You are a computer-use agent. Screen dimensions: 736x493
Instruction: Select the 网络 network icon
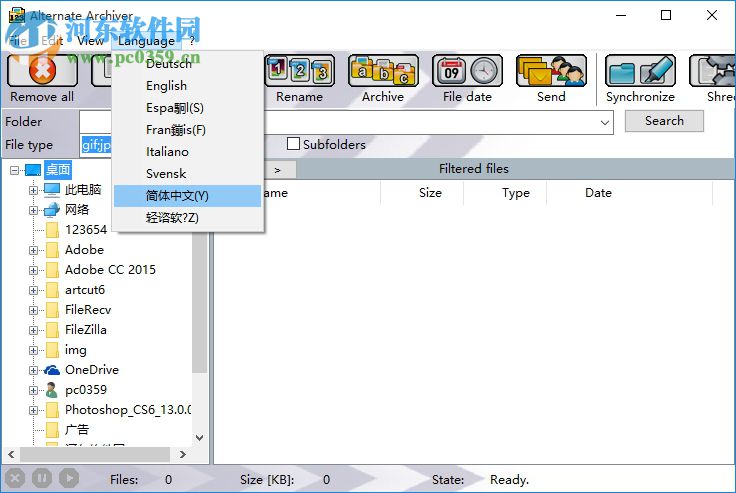pos(52,210)
